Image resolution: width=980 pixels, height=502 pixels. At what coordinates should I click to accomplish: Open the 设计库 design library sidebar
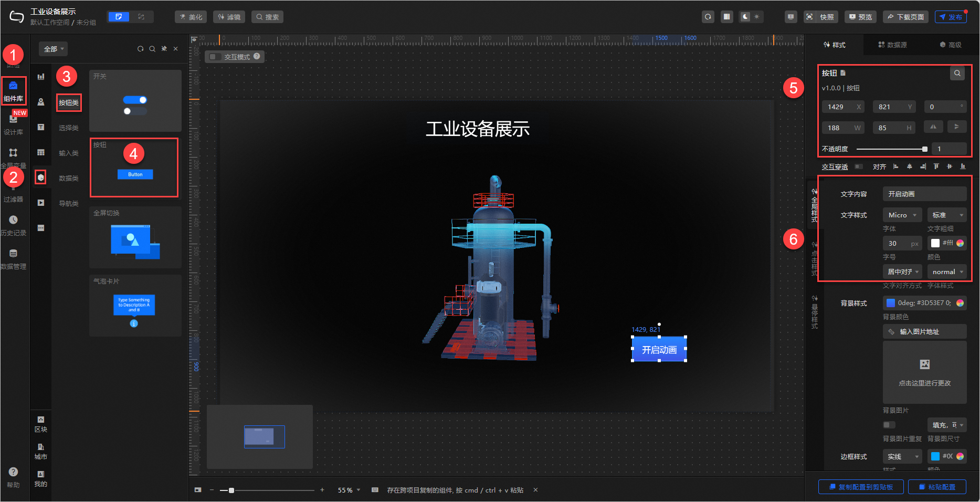pyautogui.click(x=13, y=126)
